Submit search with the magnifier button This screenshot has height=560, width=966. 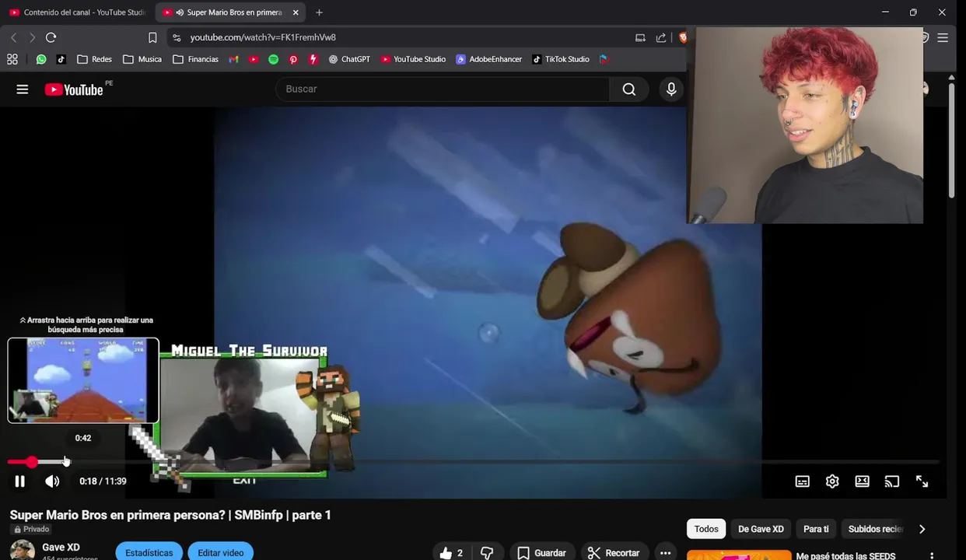629,89
